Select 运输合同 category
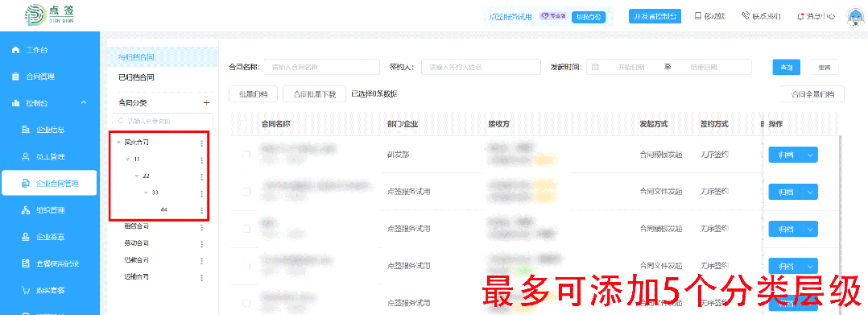Viewport: 868px width, 315px height. pyautogui.click(x=137, y=276)
